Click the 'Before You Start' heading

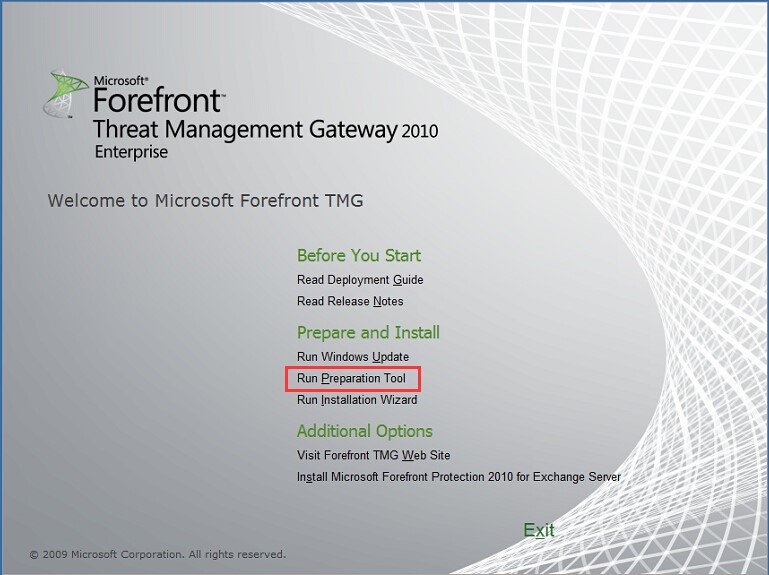point(359,256)
